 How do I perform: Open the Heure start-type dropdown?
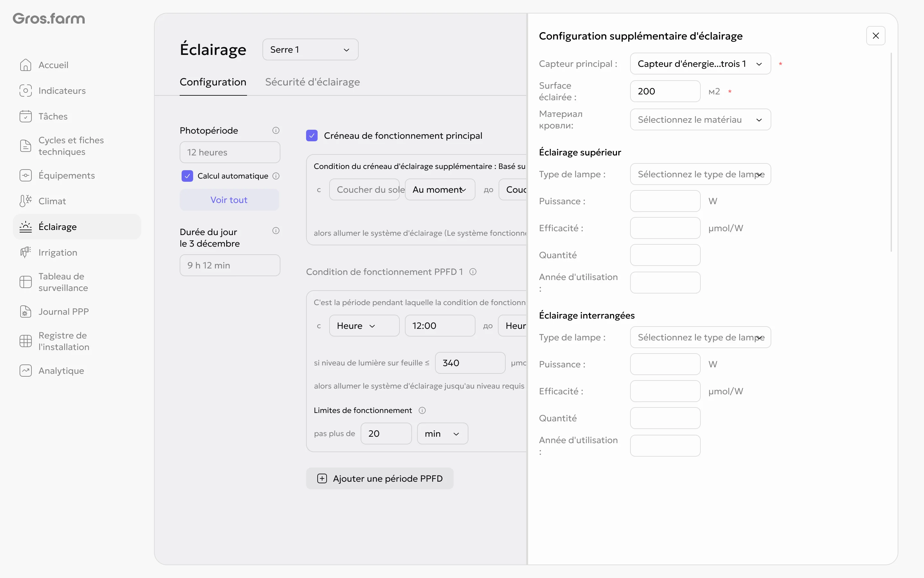coord(364,326)
